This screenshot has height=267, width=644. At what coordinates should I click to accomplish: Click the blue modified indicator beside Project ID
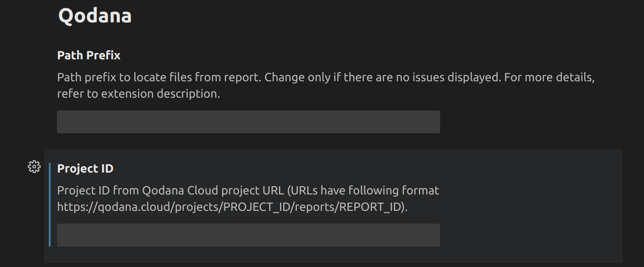pyautogui.click(x=50, y=204)
